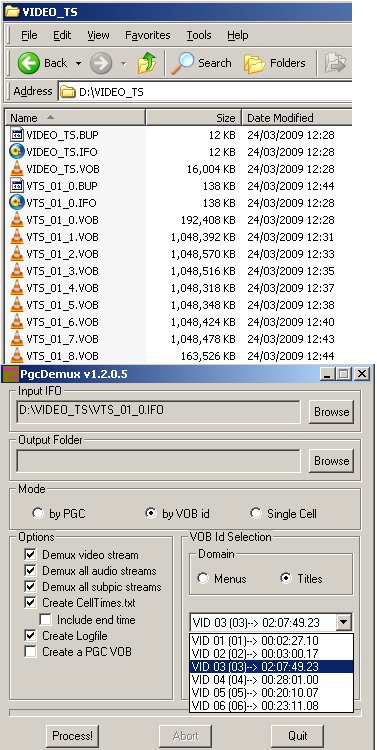Viewport: 377px width, 750px height.
Task: Pick VID 05 (05) 00:20:10.07
Action: [x=271, y=693]
